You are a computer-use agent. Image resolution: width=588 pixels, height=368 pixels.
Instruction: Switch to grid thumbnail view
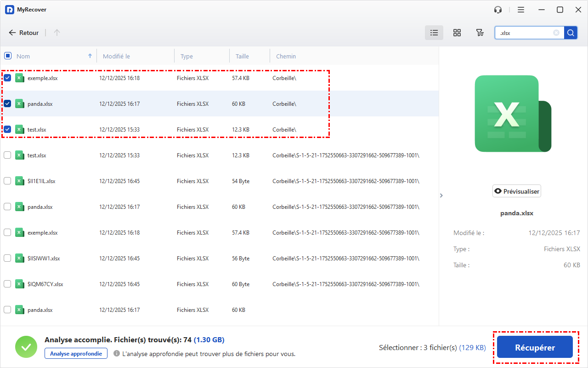457,33
